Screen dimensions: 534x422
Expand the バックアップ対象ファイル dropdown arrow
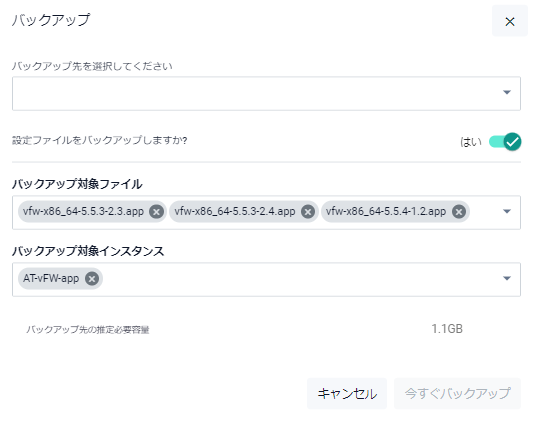[507, 212]
